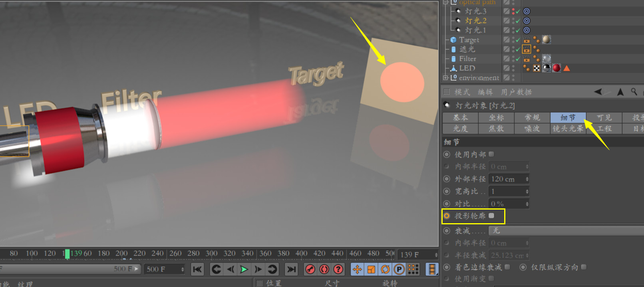Viewport: 644px width, 287px height.
Task: Play the animation forwards
Action: tap(244, 269)
